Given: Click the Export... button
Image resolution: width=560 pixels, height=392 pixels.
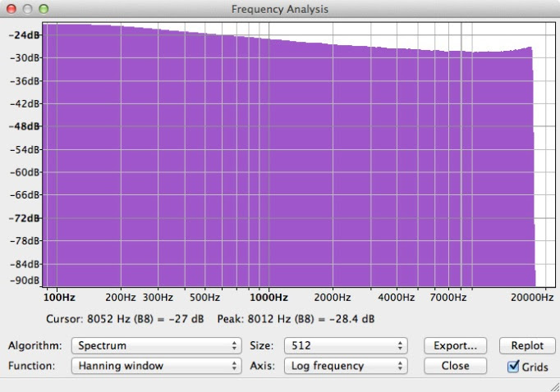Looking at the screenshot, I should click(456, 345).
